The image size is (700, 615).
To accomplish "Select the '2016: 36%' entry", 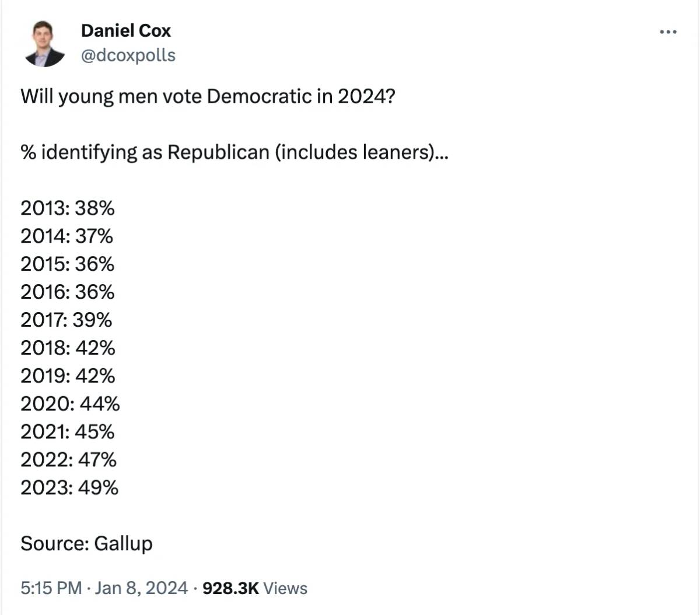I will 68,292.
